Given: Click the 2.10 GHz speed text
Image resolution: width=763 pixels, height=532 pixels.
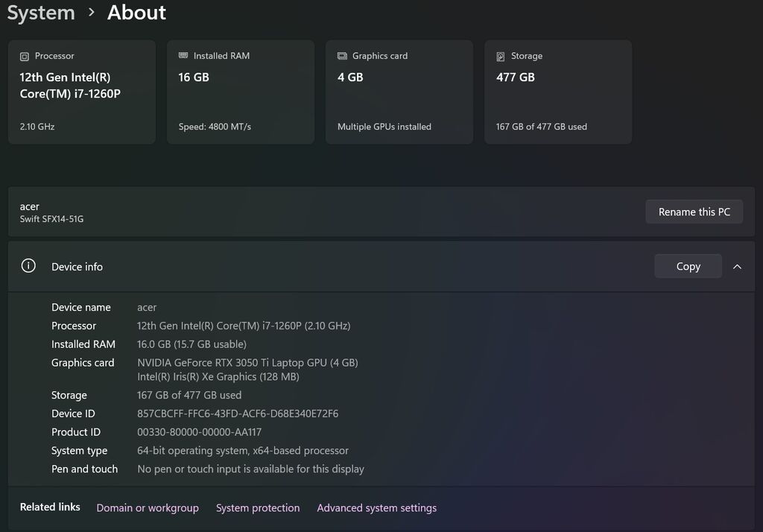Looking at the screenshot, I should pyautogui.click(x=37, y=127).
